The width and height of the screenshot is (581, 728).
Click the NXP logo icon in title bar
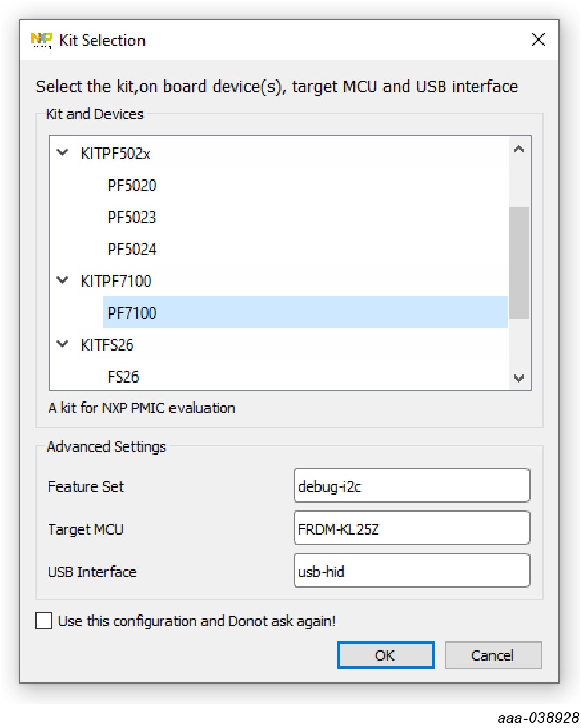[41, 40]
